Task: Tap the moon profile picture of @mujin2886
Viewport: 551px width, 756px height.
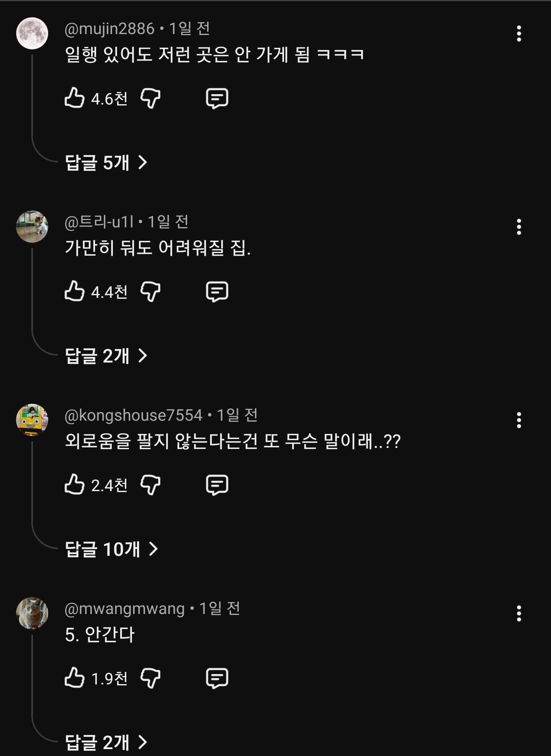Action: (x=32, y=33)
